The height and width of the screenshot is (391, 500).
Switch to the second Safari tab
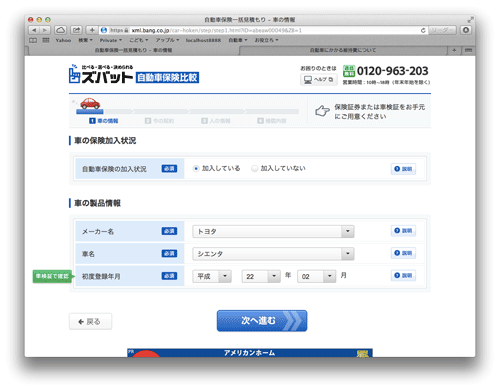pyautogui.click(x=343, y=50)
